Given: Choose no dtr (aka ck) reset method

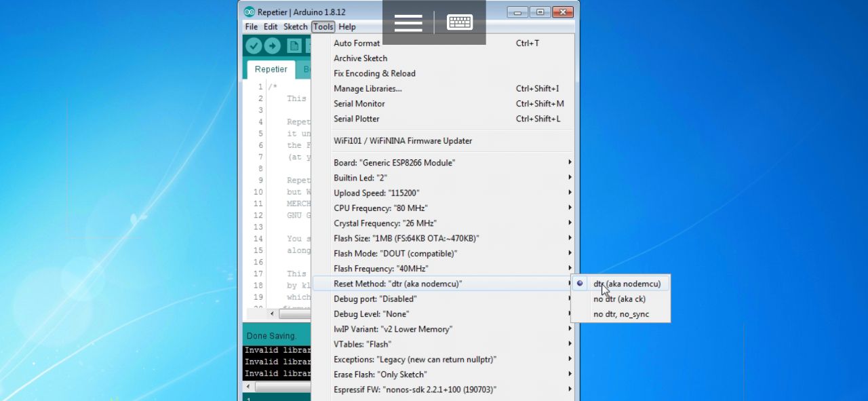Looking at the screenshot, I should [x=620, y=299].
